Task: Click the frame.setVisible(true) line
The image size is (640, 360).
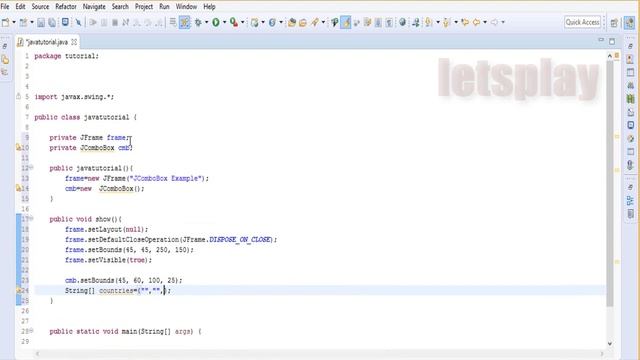Action: point(108,260)
